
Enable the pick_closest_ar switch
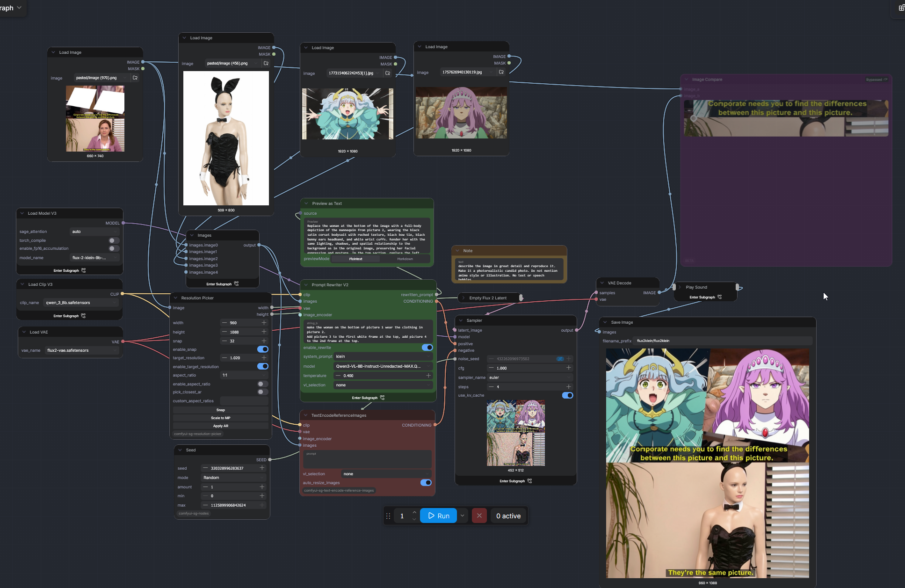click(263, 392)
